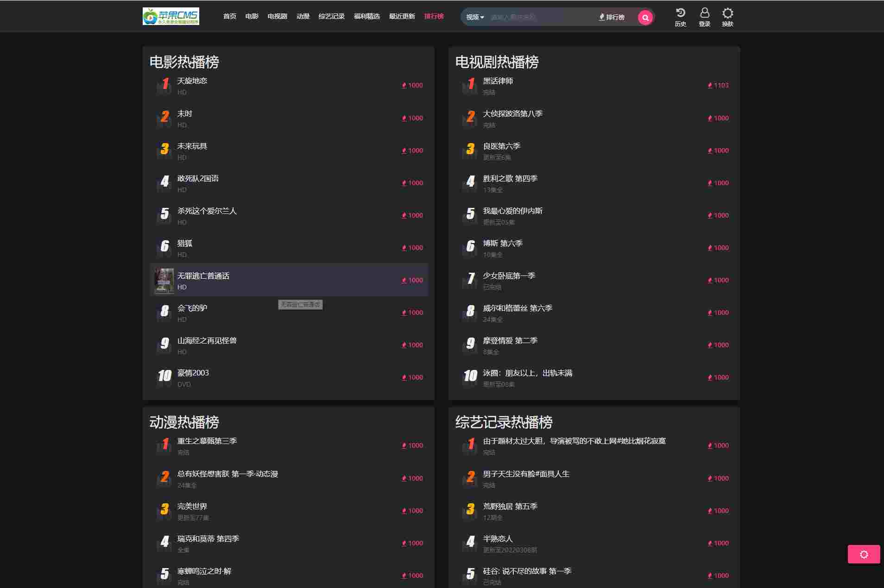The height and width of the screenshot is (588, 884).
Task: Click the anime title 完美世界
Action: [x=192, y=506]
